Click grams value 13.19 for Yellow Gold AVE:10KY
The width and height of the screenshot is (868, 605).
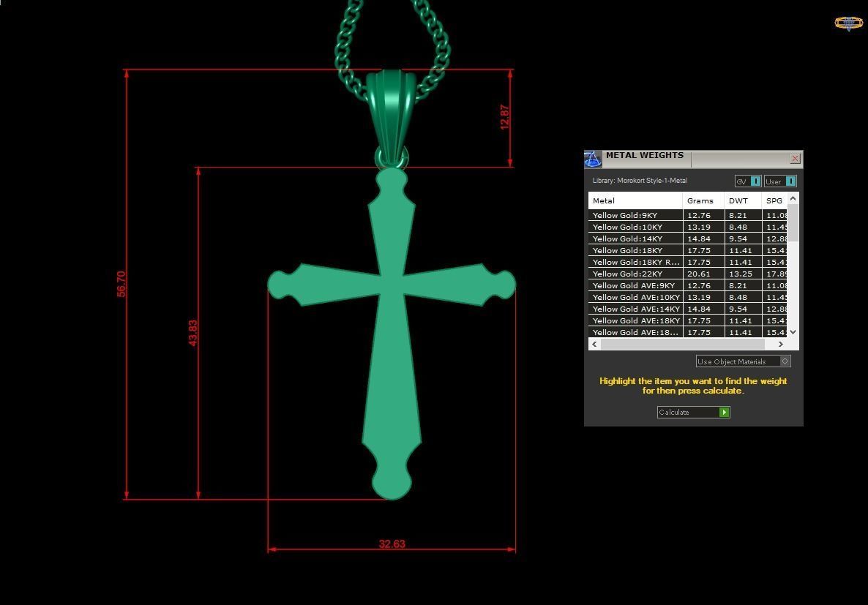[x=699, y=297]
